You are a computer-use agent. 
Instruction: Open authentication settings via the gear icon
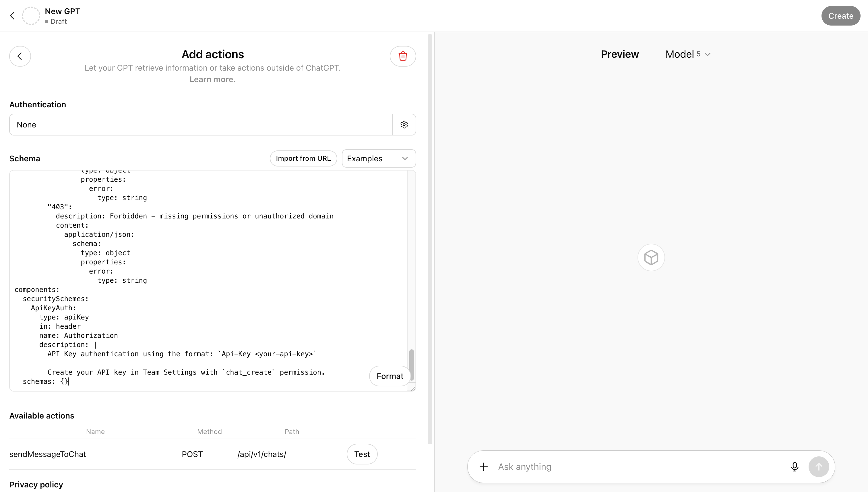tap(404, 124)
